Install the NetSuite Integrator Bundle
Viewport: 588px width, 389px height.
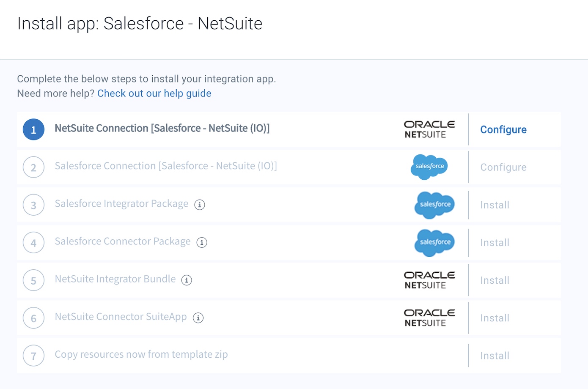coord(495,280)
